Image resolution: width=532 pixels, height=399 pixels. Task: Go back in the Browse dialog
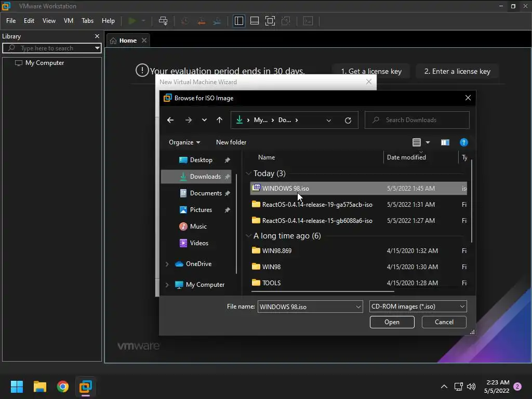pyautogui.click(x=170, y=120)
